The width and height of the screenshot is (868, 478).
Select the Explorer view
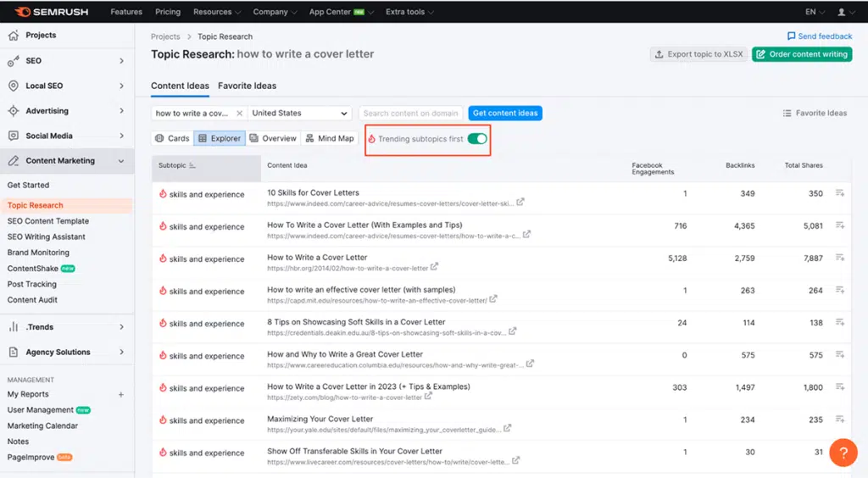(x=220, y=138)
